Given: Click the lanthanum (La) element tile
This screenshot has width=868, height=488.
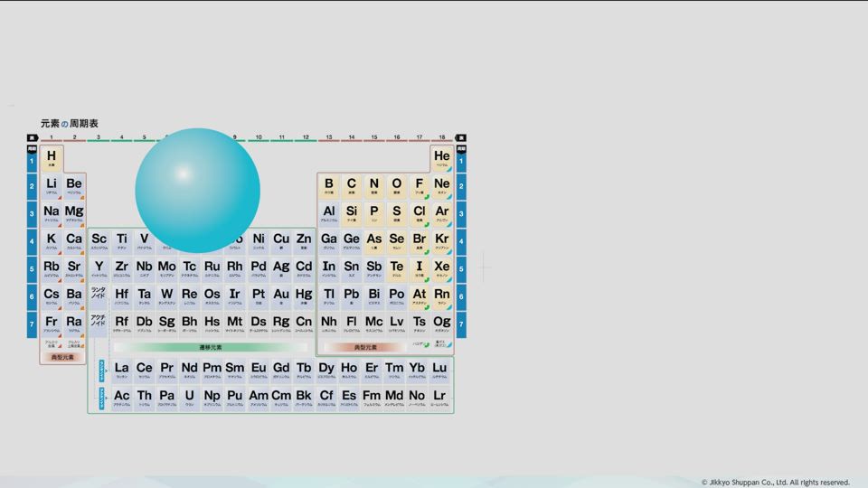Looking at the screenshot, I should 121,371.
